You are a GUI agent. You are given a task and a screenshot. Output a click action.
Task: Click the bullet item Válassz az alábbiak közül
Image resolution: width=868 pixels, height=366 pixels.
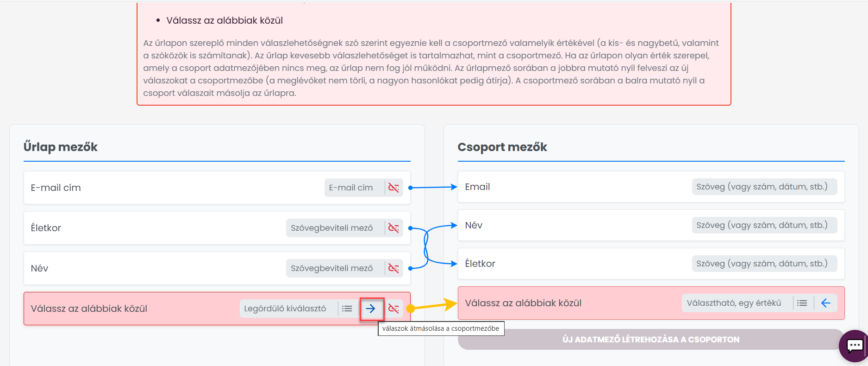point(225,20)
